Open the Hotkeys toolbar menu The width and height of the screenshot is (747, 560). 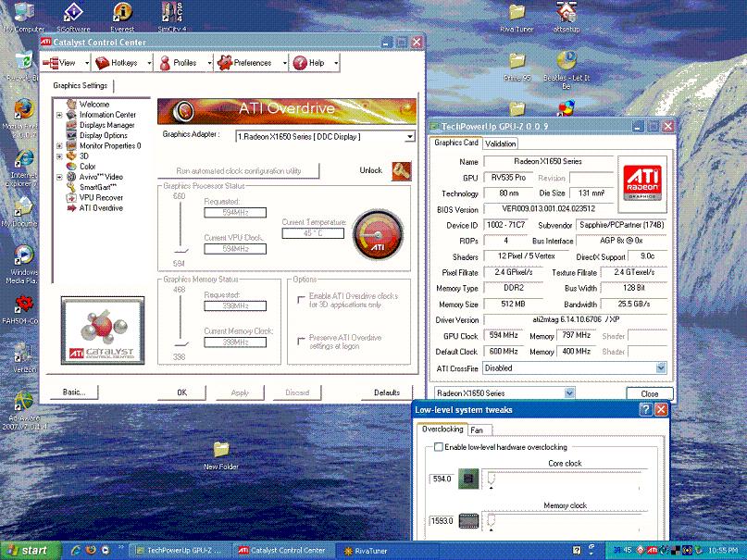point(117,63)
